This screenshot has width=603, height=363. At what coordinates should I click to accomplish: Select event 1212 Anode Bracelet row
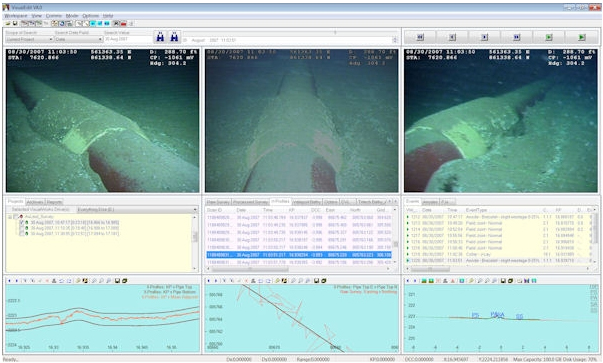click(499, 217)
